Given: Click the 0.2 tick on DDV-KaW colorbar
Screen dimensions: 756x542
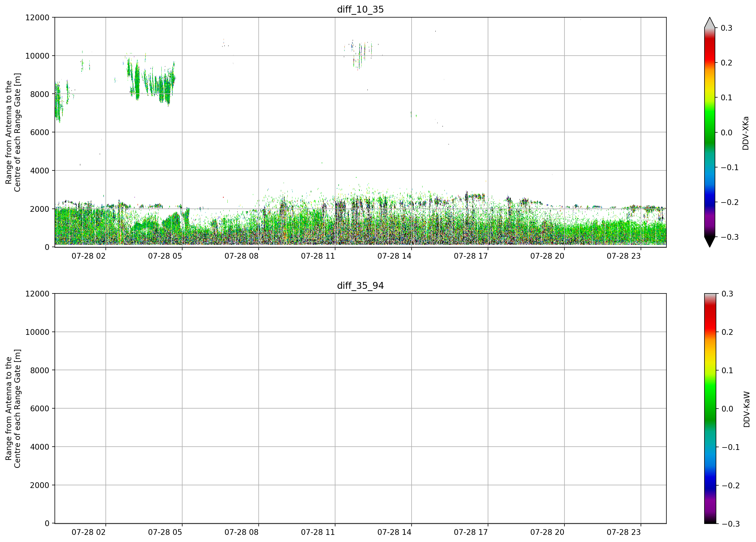Looking at the screenshot, I should pyautogui.click(x=727, y=332).
